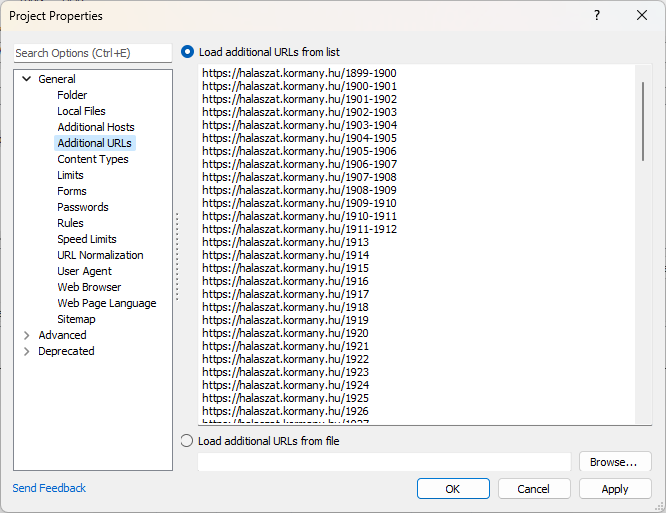
Task: Expand the Deprecated tree section
Action: pos(26,351)
